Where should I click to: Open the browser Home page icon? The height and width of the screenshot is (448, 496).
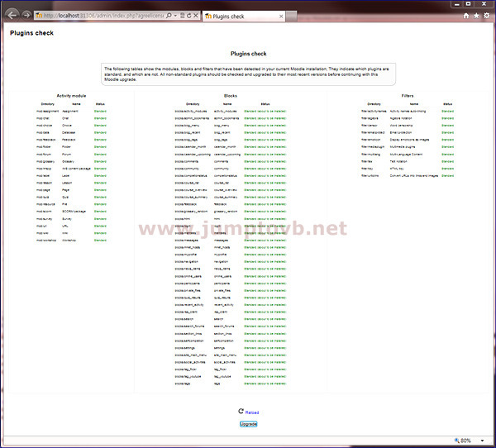tap(466, 16)
